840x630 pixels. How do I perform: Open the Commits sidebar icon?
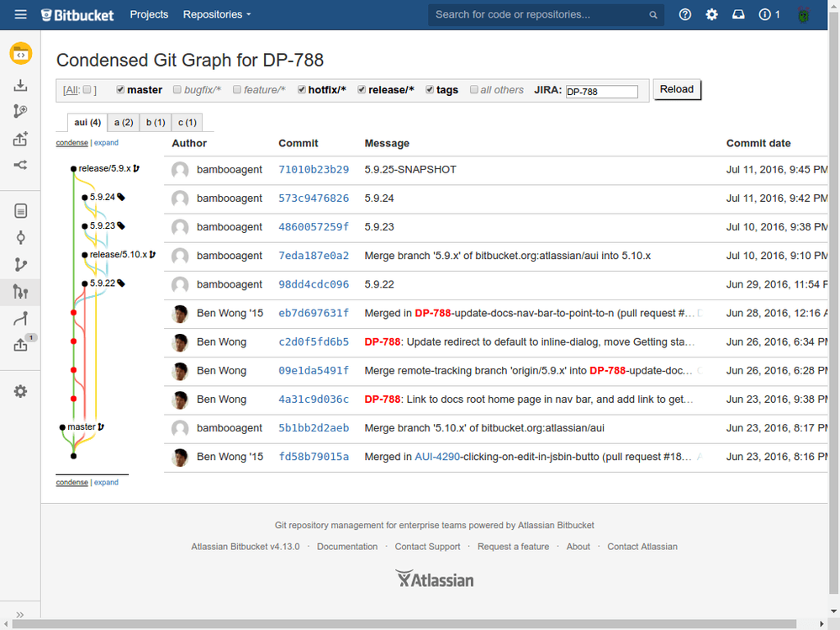[x=20, y=238]
